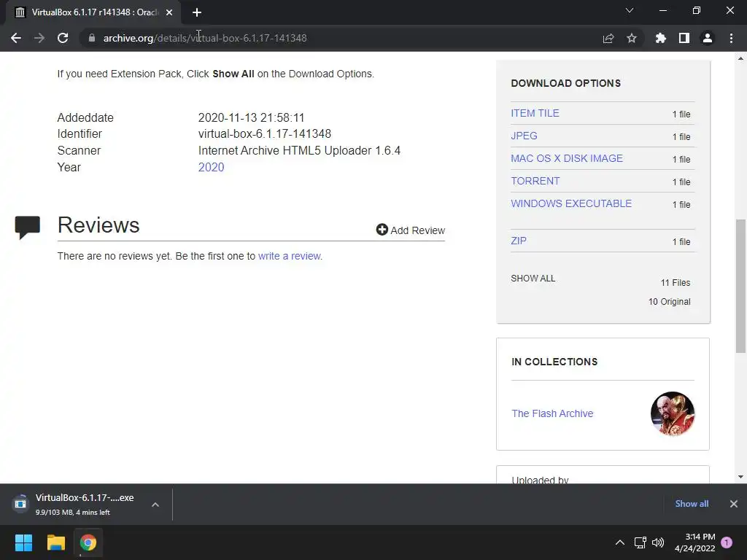This screenshot has height=560, width=747.
Task: Open the clock showing 3:14 PM
Action: click(695, 542)
